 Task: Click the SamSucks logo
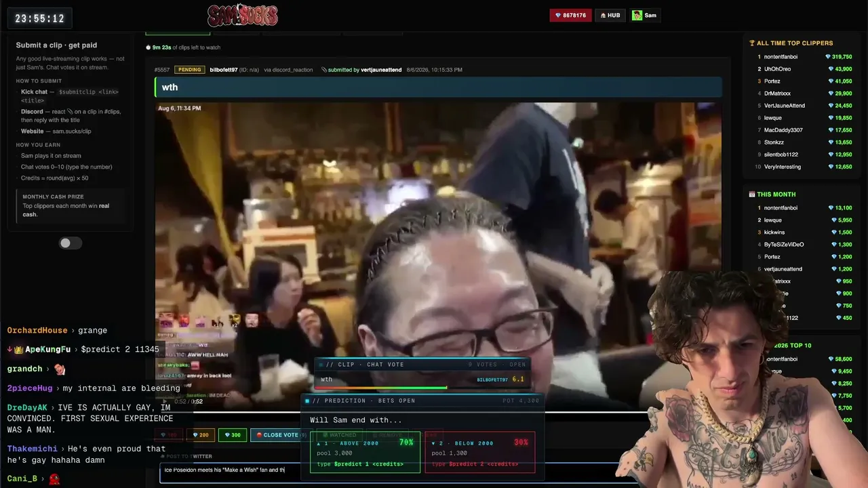(x=243, y=15)
